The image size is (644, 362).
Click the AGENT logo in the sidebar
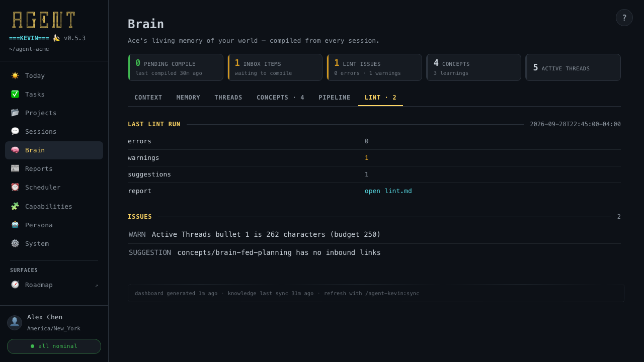(x=44, y=20)
